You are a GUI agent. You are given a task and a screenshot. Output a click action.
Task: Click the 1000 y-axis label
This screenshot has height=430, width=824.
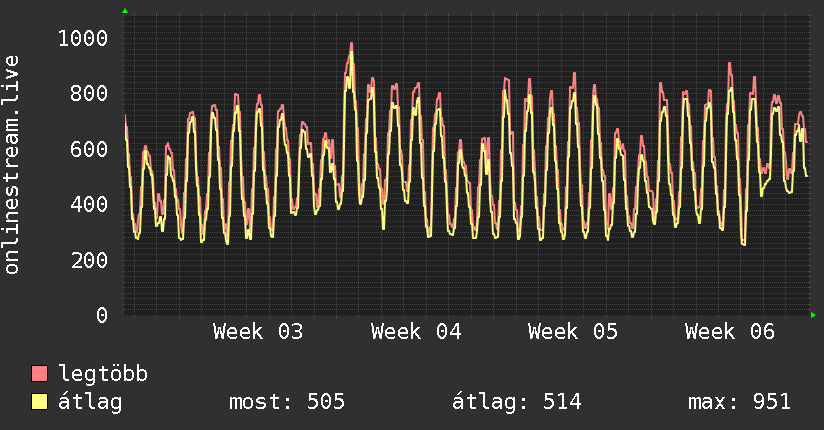pyautogui.click(x=83, y=38)
